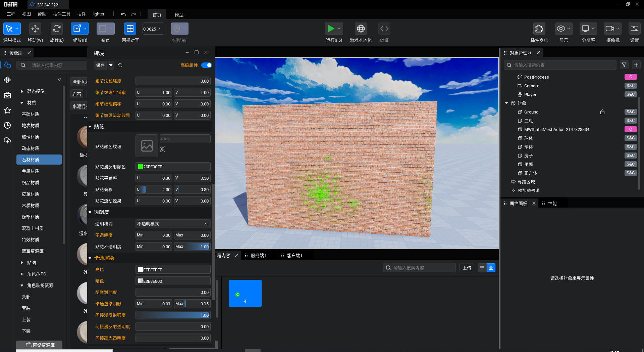The image size is (644, 352).
Task: Click the filter icon in object manager
Action: 624,65
